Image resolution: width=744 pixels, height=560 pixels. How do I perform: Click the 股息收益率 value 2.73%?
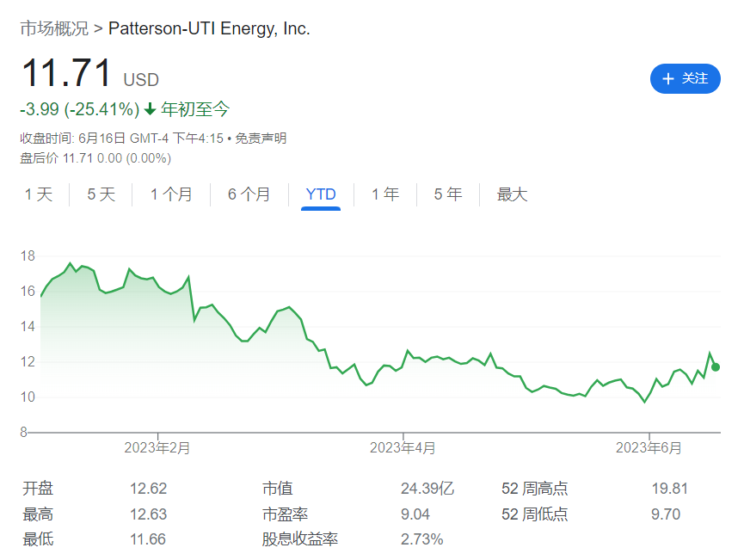click(421, 539)
